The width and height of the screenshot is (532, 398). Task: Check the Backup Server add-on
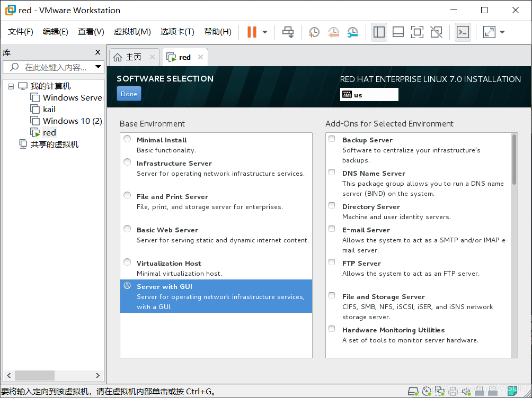click(x=332, y=139)
